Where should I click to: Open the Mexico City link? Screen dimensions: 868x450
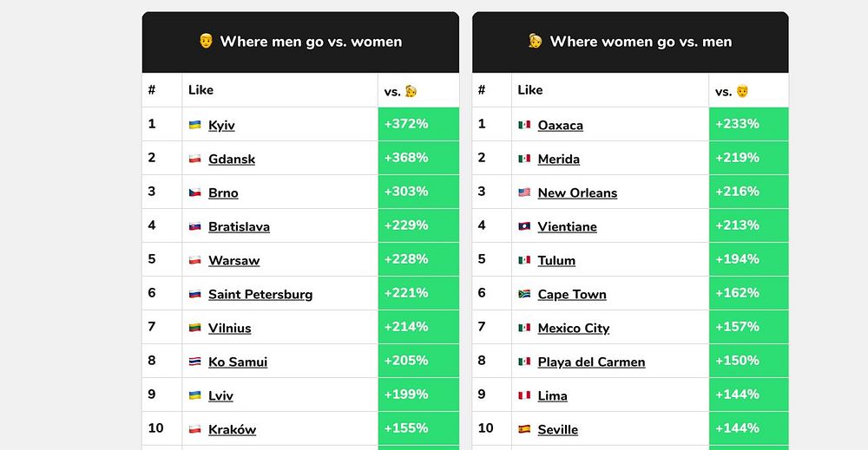[x=574, y=328]
